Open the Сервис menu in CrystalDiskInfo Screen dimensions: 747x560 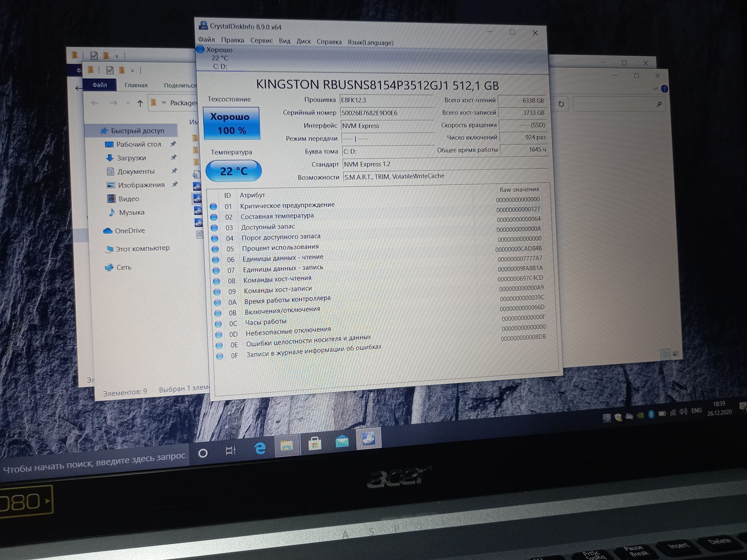261,41
